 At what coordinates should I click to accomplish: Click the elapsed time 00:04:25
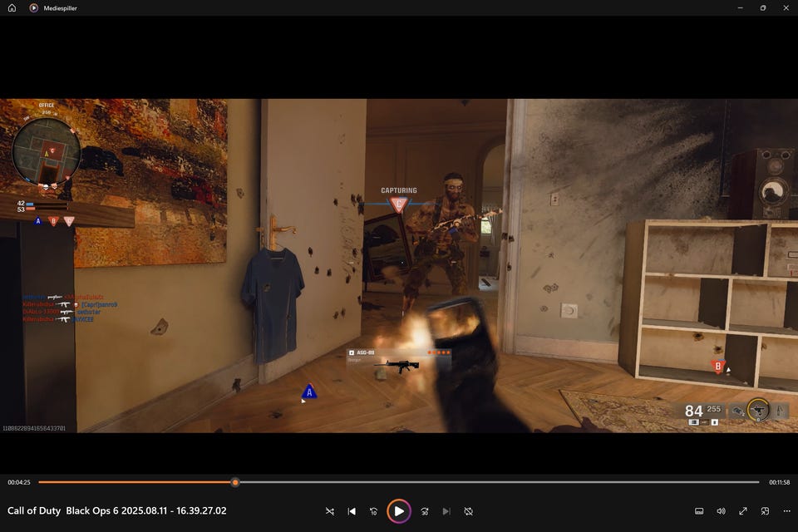click(19, 482)
